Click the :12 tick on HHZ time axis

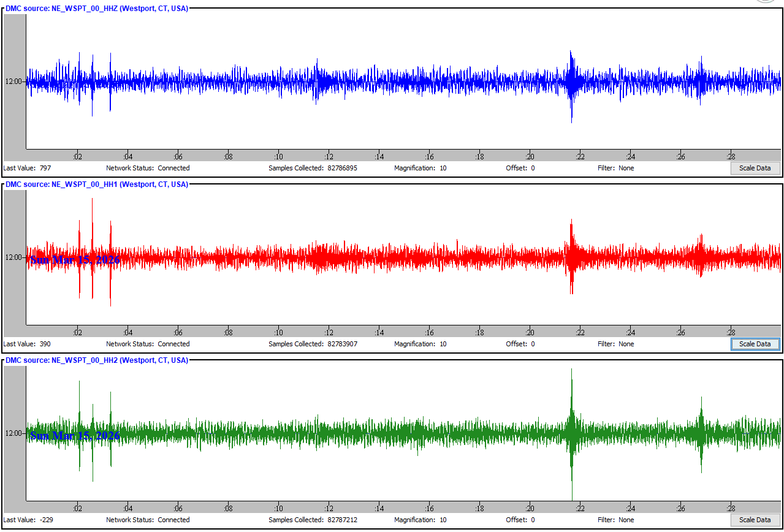tap(329, 157)
